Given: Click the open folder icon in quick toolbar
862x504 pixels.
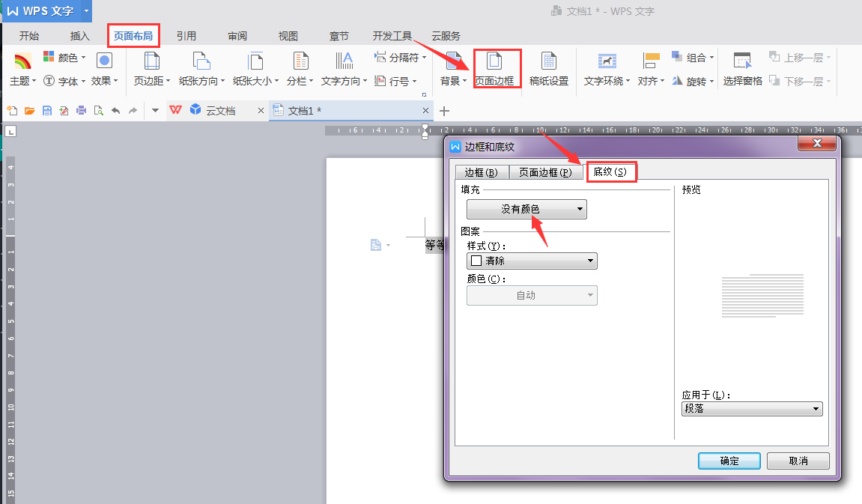Looking at the screenshot, I should click(30, 111).
